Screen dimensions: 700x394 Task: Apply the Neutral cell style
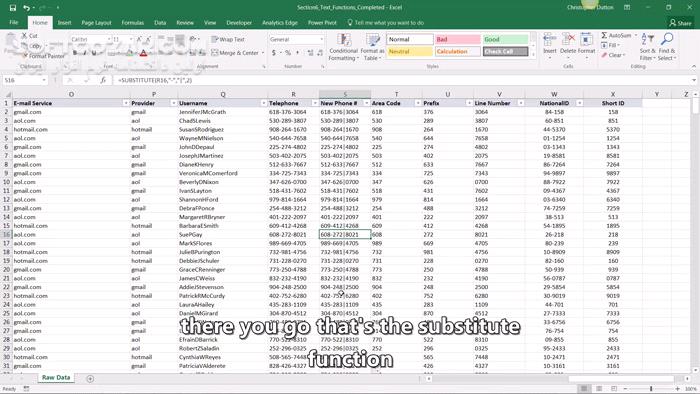[x=409, y=51]
